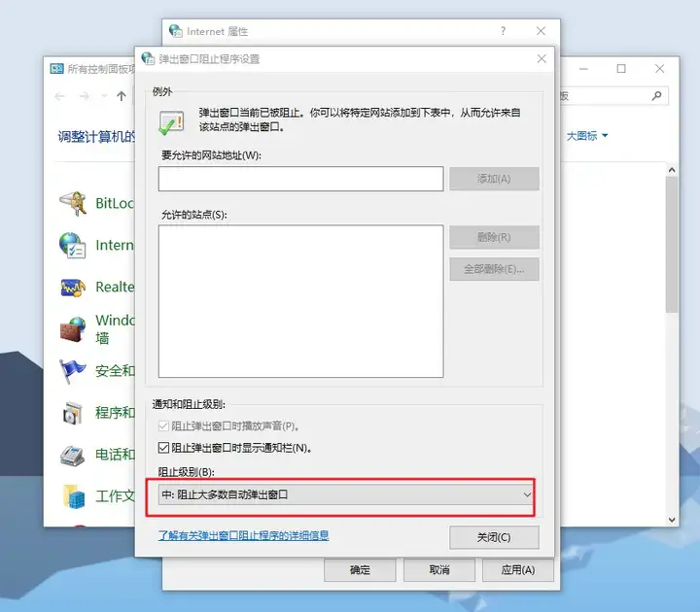Viewport: 700px width, 612px height.
Task: Toggle 阻止弹出窗口时播放声音 checkbox
Action: 163,426
